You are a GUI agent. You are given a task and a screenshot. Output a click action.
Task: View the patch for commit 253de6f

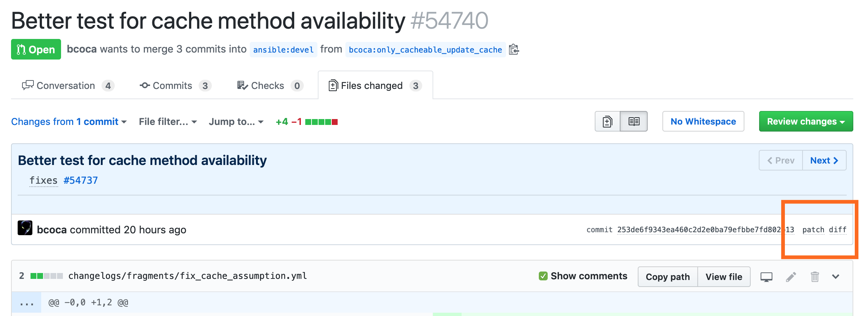coord(813,229)
